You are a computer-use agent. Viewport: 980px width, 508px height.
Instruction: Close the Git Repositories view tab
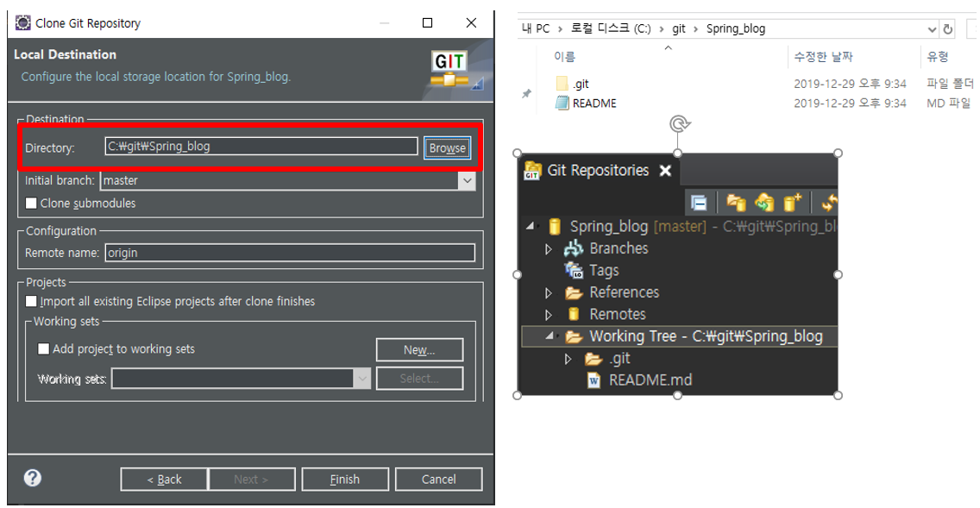point(666,171)
